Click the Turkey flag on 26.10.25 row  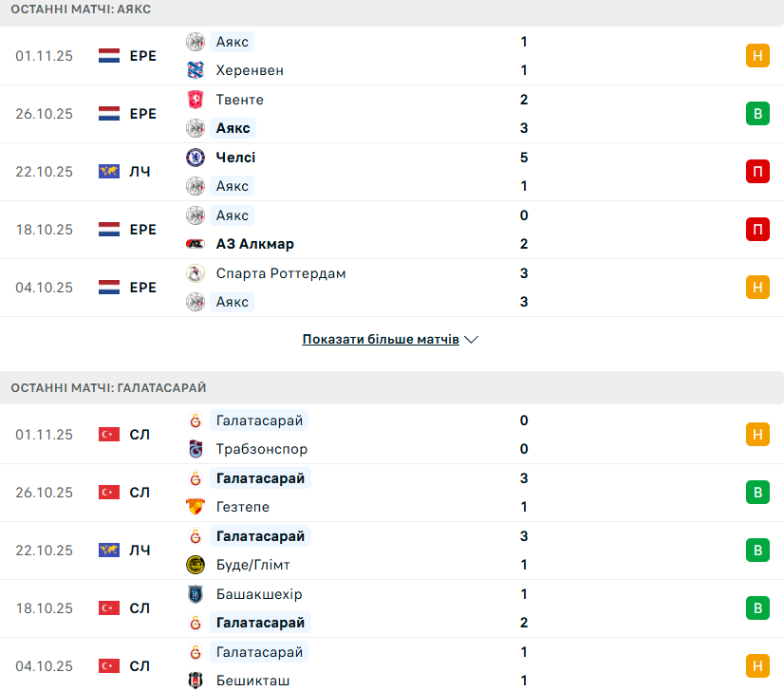[109, 493]
